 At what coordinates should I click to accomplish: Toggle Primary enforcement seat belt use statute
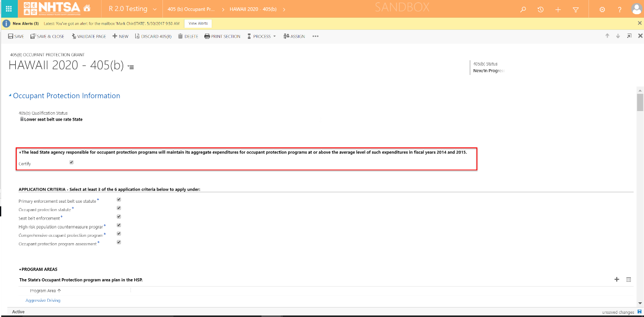pyautogui.click(x=119, y=200)
